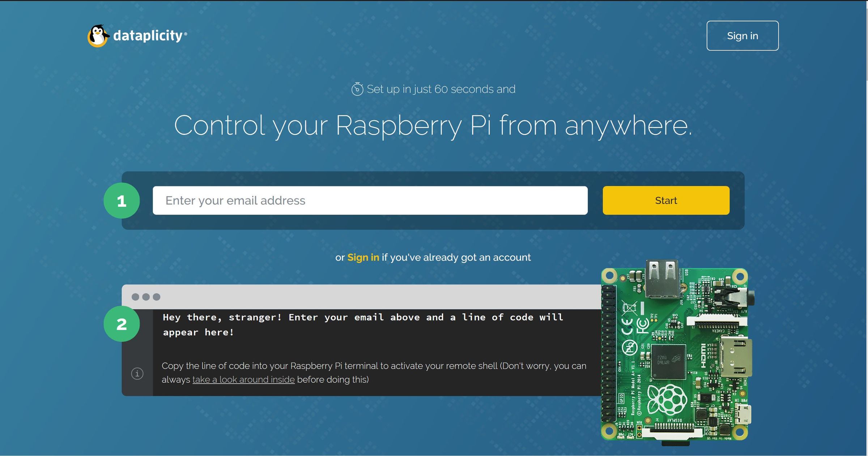Click the info icon in terminal sidebar
The width and height of the screenshot is (868, 456).
click(x=137, y=373)
